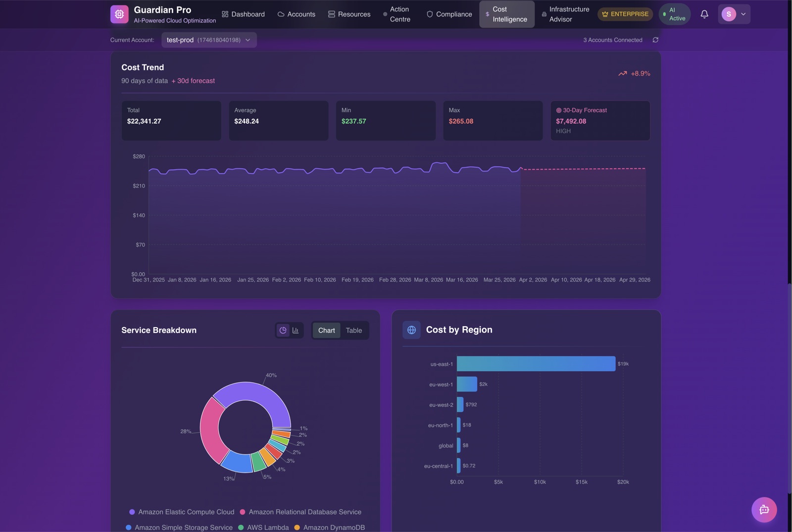The width and height of the screenshot is (792, 532).
Task: Open the AI chat bubble in the corner
Action: click(x=764, y=509)
